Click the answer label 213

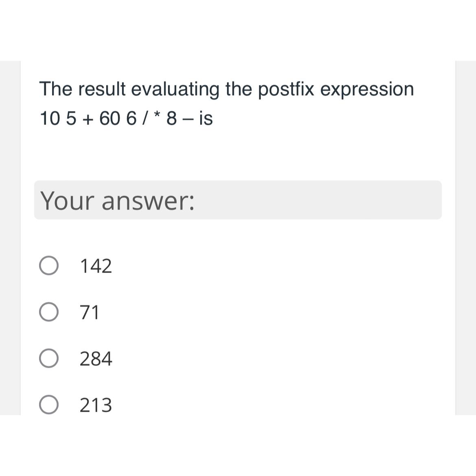click(96, 405)
